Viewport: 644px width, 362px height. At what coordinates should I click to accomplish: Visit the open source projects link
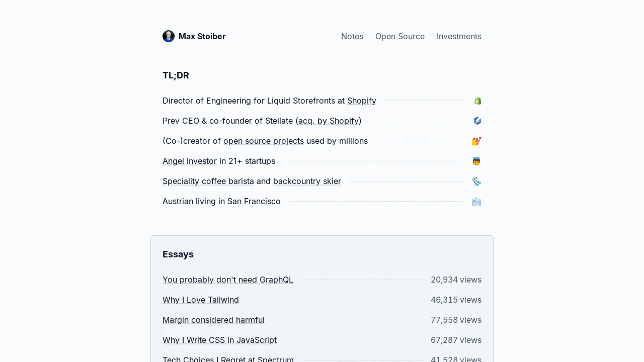(x=264, y=141)
